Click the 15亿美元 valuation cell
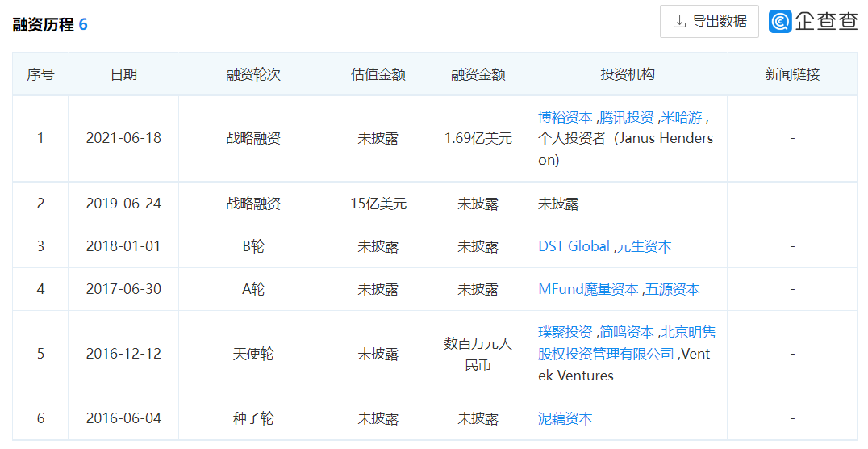 378,204
